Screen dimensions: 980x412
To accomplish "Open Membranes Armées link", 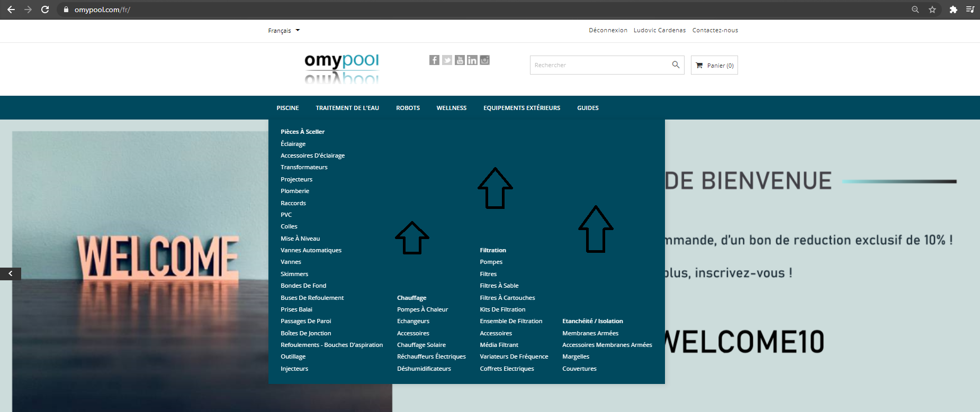I will point(590,333).
